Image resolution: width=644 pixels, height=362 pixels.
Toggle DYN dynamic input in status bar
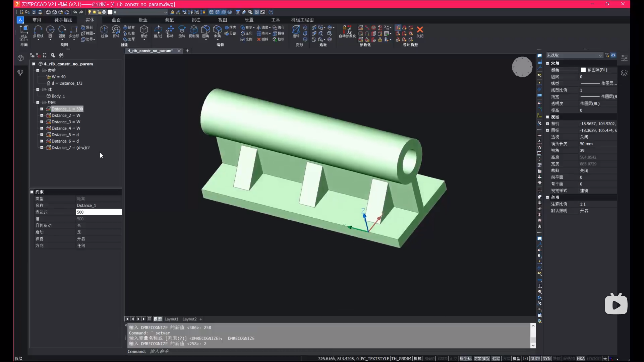click(x=546, y=359)
